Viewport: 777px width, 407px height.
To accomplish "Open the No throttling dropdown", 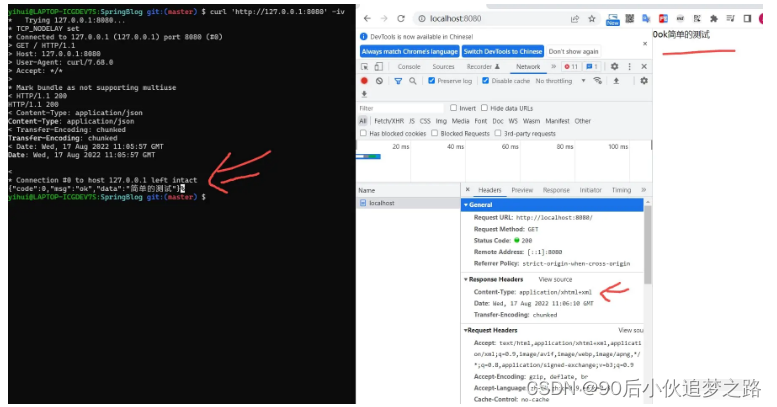I will (560, 81).
